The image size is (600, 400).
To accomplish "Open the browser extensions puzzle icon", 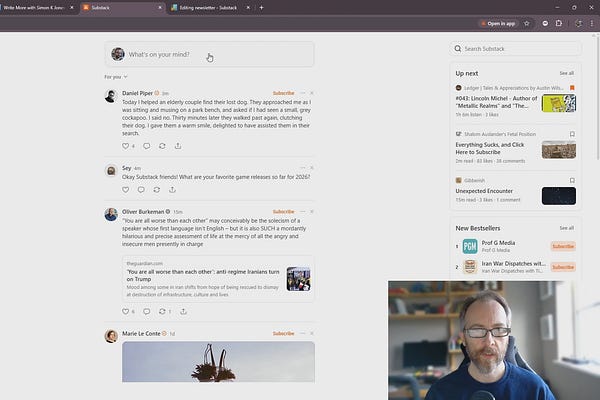I will coord(559,23).
